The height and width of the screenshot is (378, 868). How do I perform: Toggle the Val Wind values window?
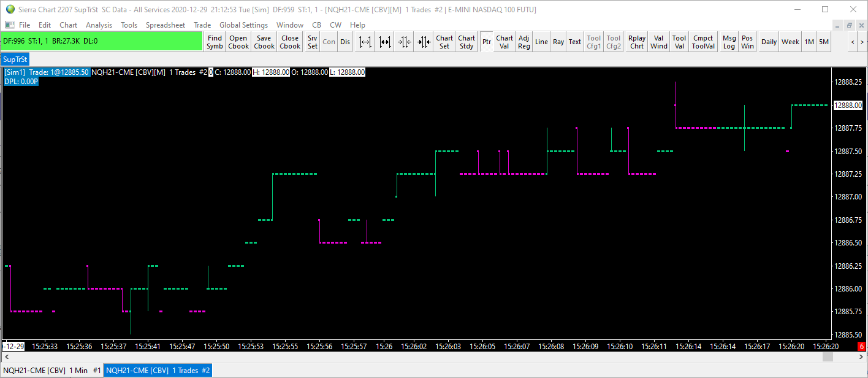[659, 42]
